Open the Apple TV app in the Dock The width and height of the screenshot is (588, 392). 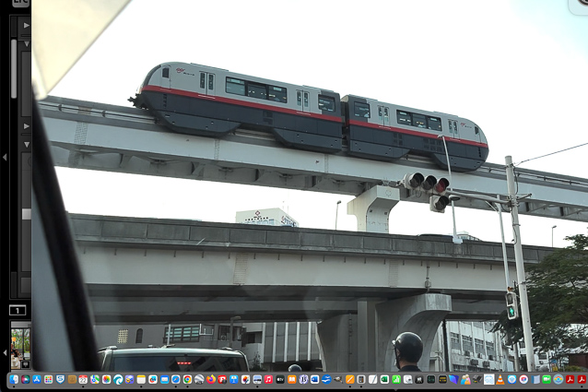pyautogui.click(x=280, y=380)
